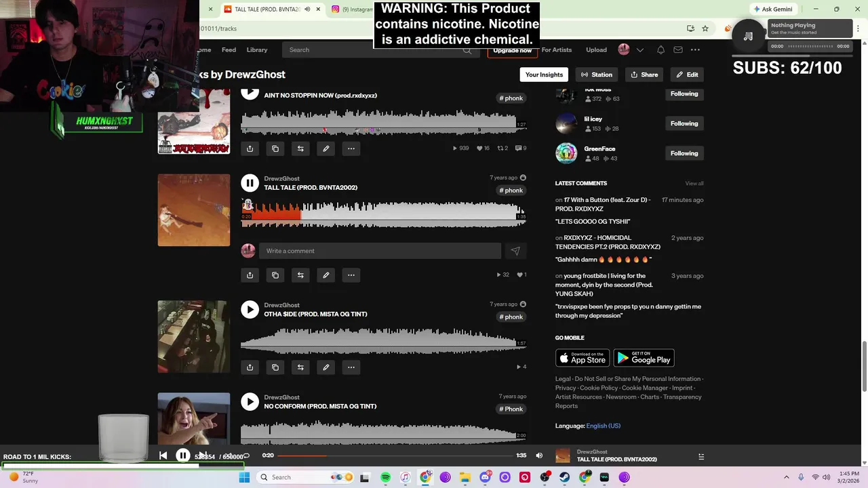Open For Artists menu item
Image resolution: width=868 pixels, height=488 pixels.
pyautogui.click(x=556, y=49)
